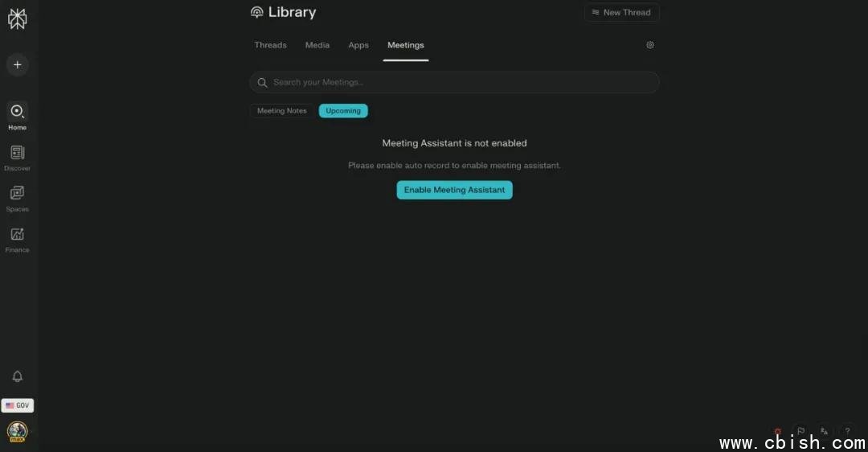Viewport: 868px width, 452px height.
Task: Switch to the Media tab
Action: tap(317, 45)
